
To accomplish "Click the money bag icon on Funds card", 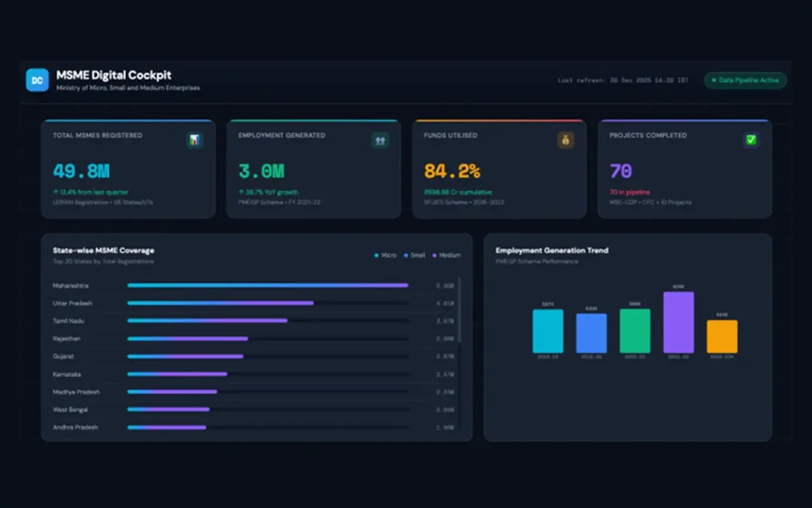I will click(x=565, y=140).
